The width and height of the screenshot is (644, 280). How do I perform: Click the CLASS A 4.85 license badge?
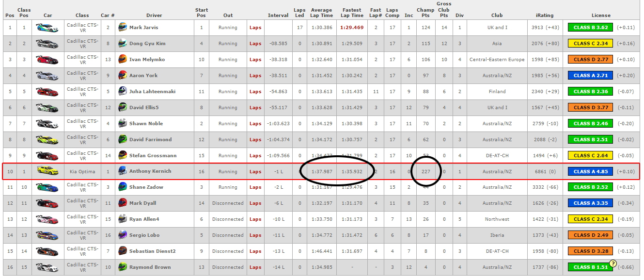(x=590, y=171)
